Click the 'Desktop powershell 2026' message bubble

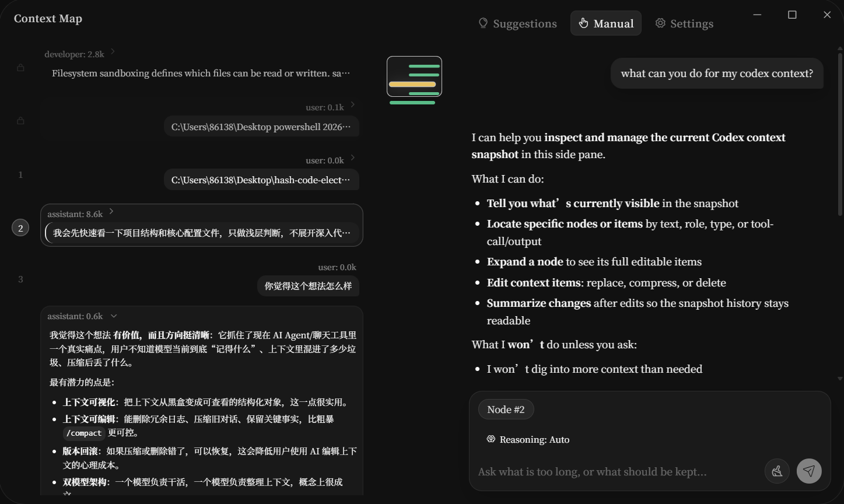click(261, 127)
